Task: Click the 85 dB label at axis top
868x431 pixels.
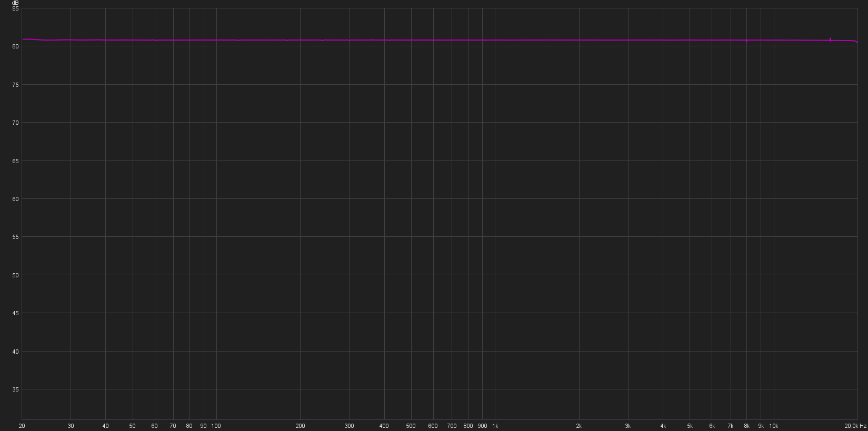Action: (15, 8)
